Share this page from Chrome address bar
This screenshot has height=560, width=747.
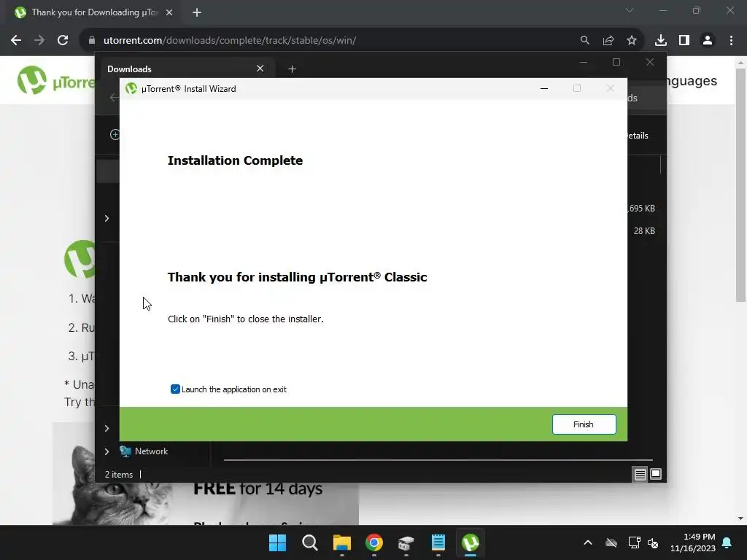tap(608, 41)
